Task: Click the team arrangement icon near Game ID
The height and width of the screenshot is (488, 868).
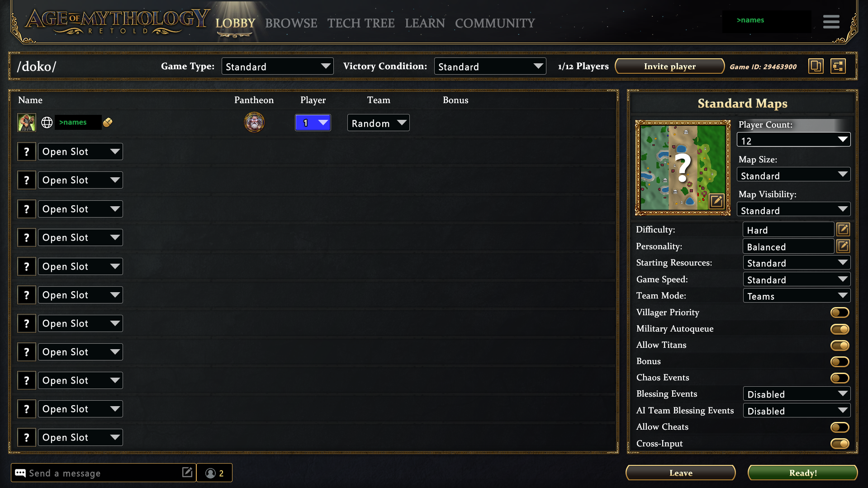Action: tap(838, 66)
